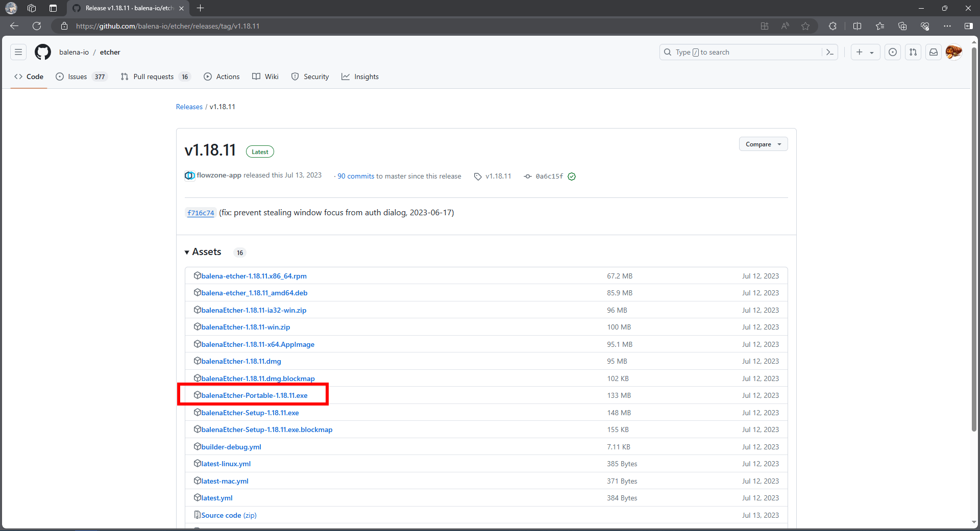980x531 pixels.
Task: Download balenaEtcher-1.18.11.dmg.blockmap
Action: [258, 378]
